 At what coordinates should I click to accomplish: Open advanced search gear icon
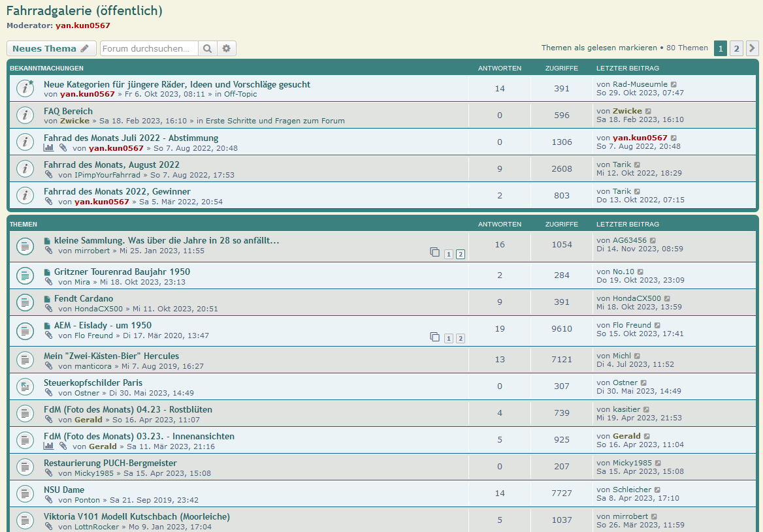point(227,48)
